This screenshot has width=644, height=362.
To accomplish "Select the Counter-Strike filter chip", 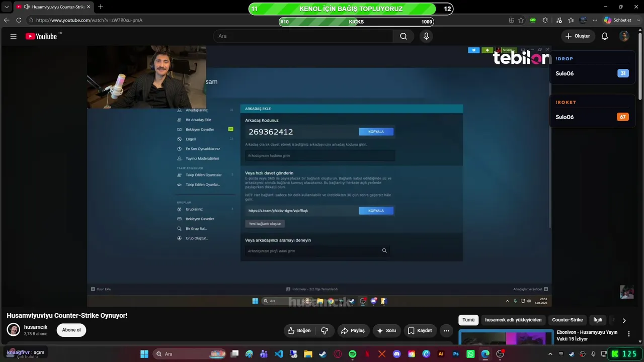I will [568, 320].
